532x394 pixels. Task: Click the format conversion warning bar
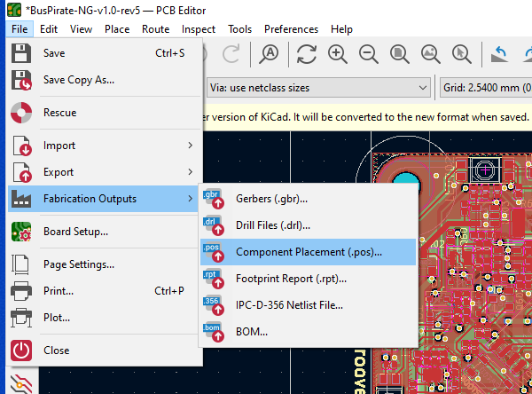point(367,117)
